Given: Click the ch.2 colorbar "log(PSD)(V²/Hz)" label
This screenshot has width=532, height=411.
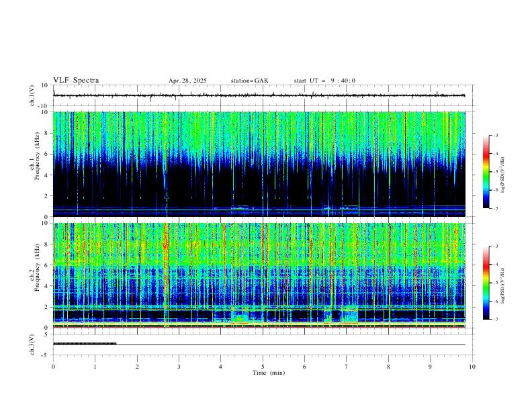Looking at the screenshot, I should coord(502,285).
